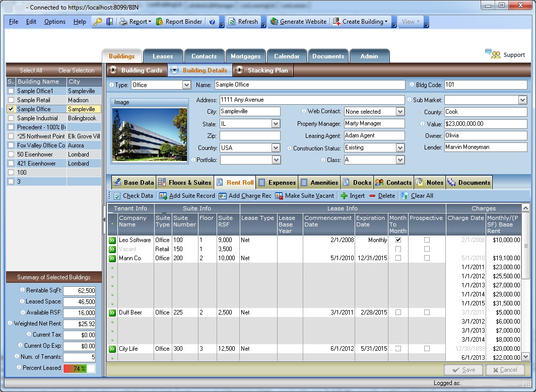536x392 pixels.
Task: Click the Insert green plus icon
Action: pos(345,196)
